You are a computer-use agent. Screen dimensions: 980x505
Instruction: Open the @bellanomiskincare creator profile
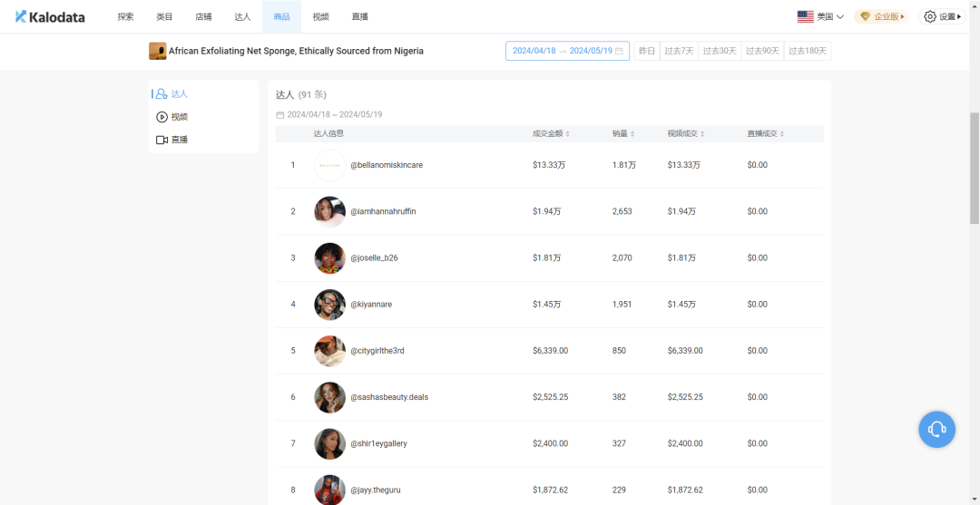pos(387,165)
